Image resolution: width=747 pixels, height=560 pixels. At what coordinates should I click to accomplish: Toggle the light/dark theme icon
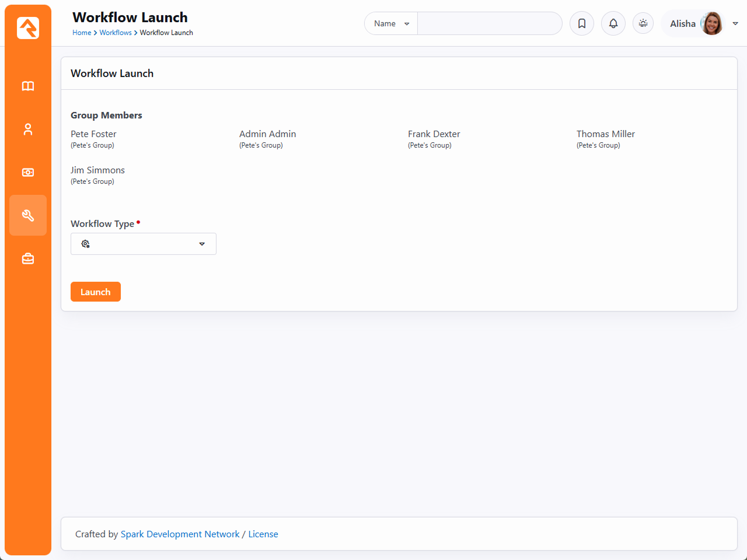tap(643, 23)
